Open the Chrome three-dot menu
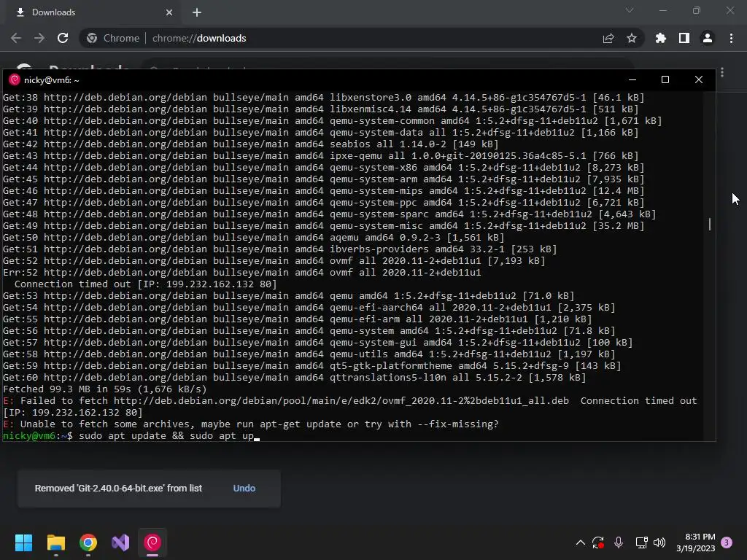The width and height of the screenshot is (747, 560). (x=731, y=38)
